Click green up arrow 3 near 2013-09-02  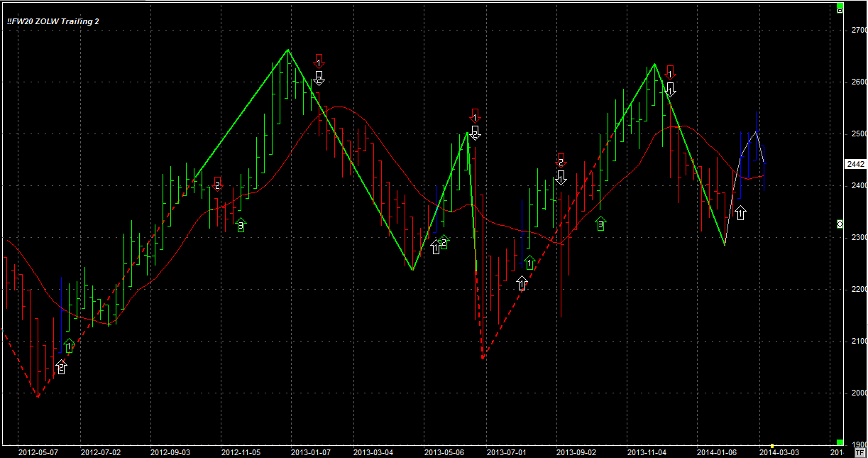click(601, 224)
